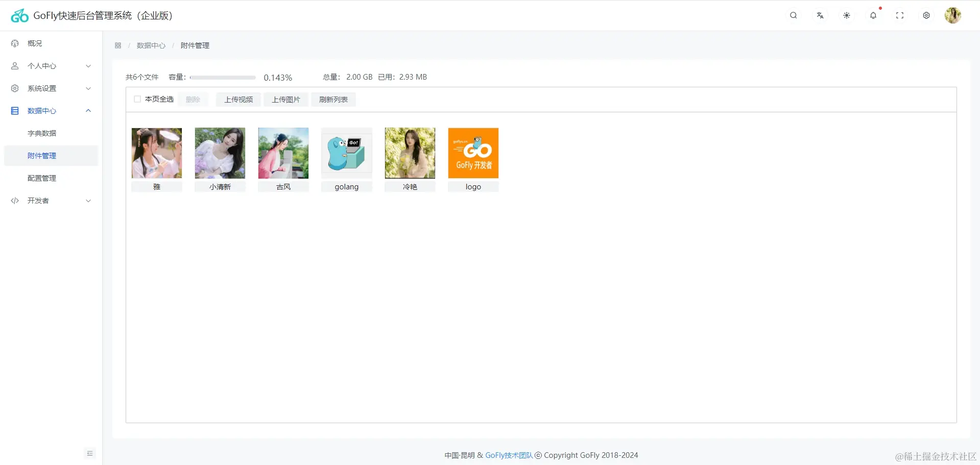Select the golang image thumbnail
The image size is (980, 465).
click(347, 153)
